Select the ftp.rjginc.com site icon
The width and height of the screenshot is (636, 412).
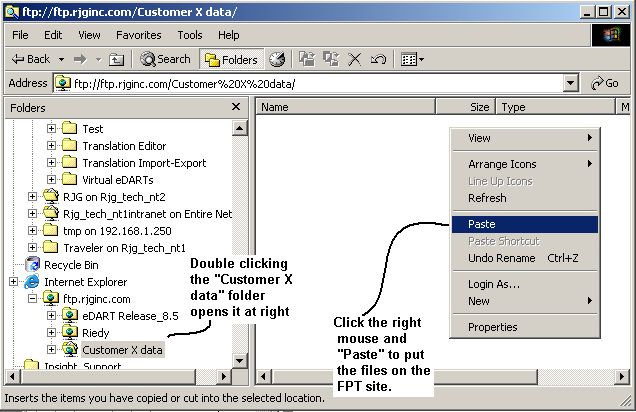coord(51,298)
